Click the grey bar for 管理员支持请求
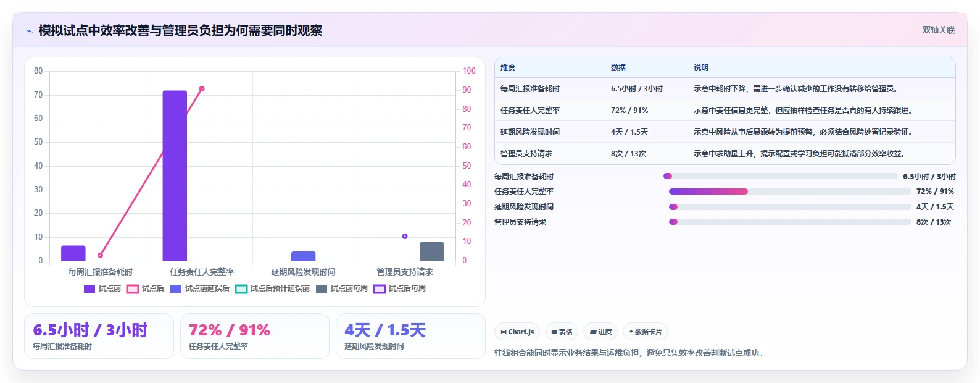This screenshot has height=383, width=980. point(432,251)
